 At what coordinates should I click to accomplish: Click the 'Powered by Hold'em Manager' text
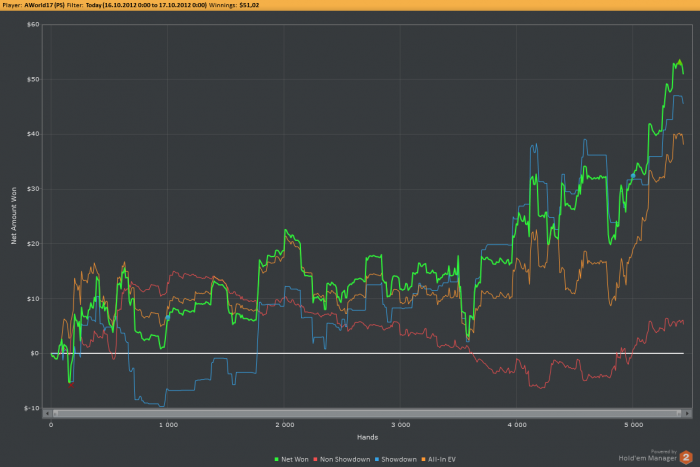[x=647, y=455]
